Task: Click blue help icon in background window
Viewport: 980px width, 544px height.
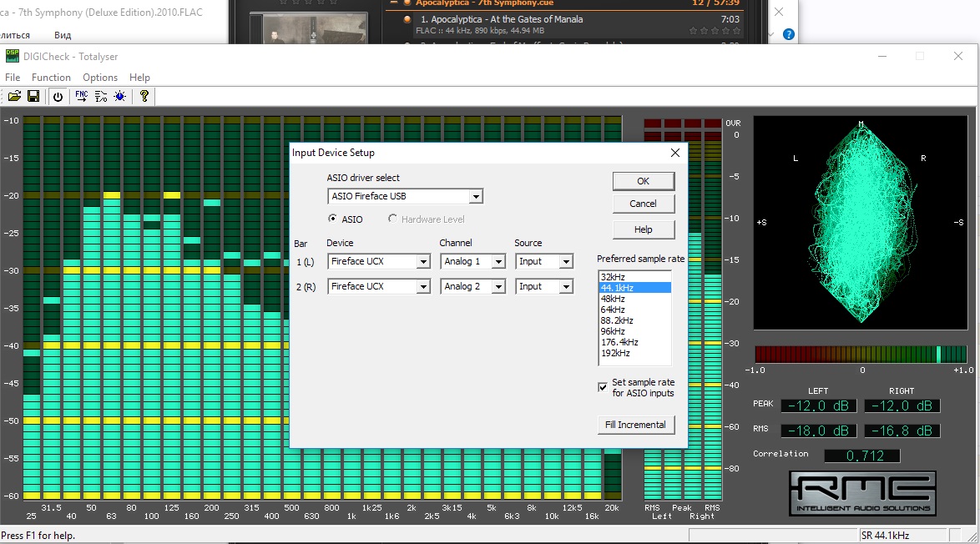Action: pyautogui.click(x=789, y=34)
